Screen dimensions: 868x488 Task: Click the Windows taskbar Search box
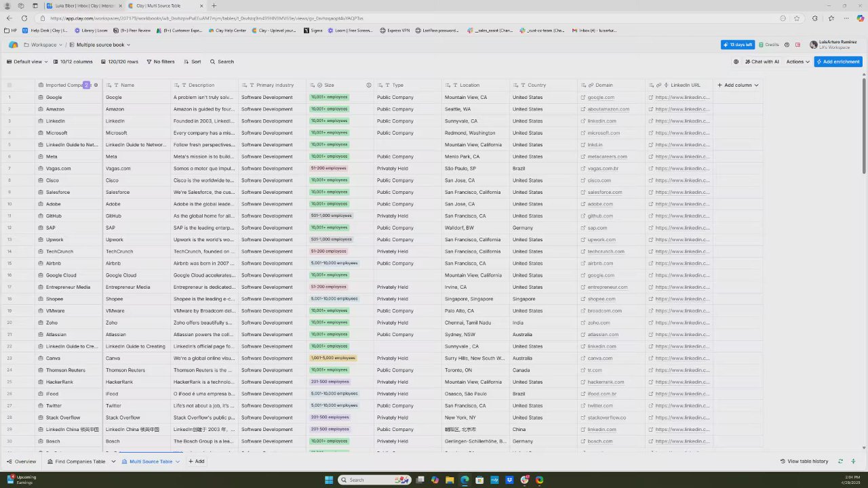point(376,480)
